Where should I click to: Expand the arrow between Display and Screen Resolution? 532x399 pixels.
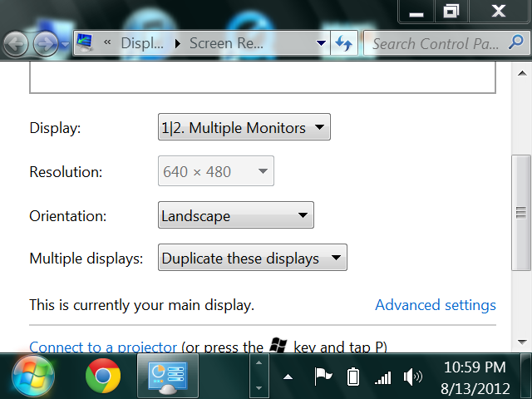[x=177, y=43]
